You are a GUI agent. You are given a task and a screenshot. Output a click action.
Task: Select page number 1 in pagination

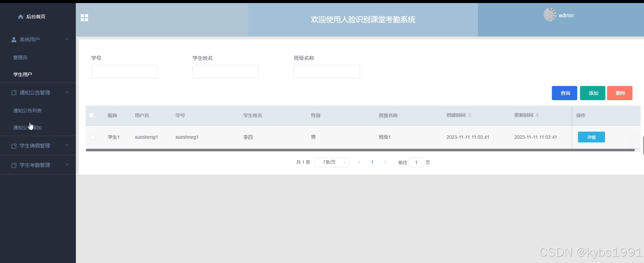(x=372, y=162)
